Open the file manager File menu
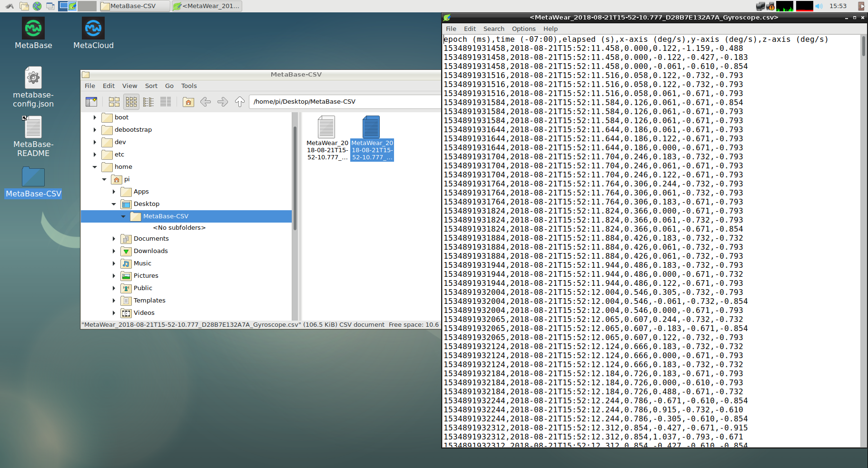Screen dimensions: 868x468 click(90, 86)
